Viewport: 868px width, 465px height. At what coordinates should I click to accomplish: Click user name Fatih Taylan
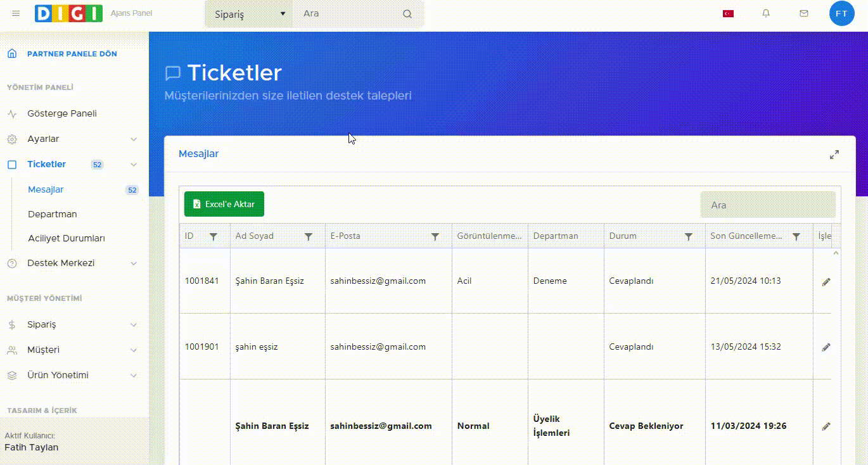click(x=31, y=447)
